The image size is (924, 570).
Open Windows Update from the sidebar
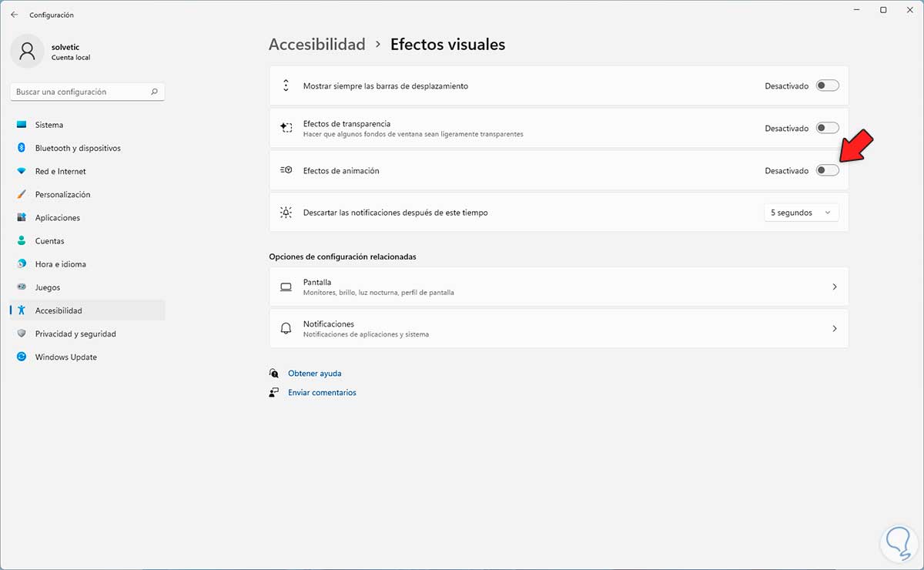pyautogui.click(x=65, y=357)
